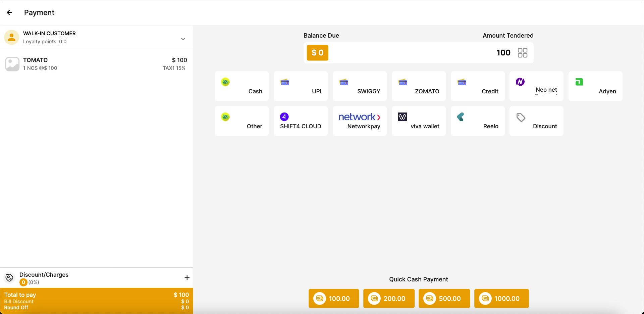Click the Loyalty points: 0.0 text
The image size is (644, 314).
(x=45, y=42)
